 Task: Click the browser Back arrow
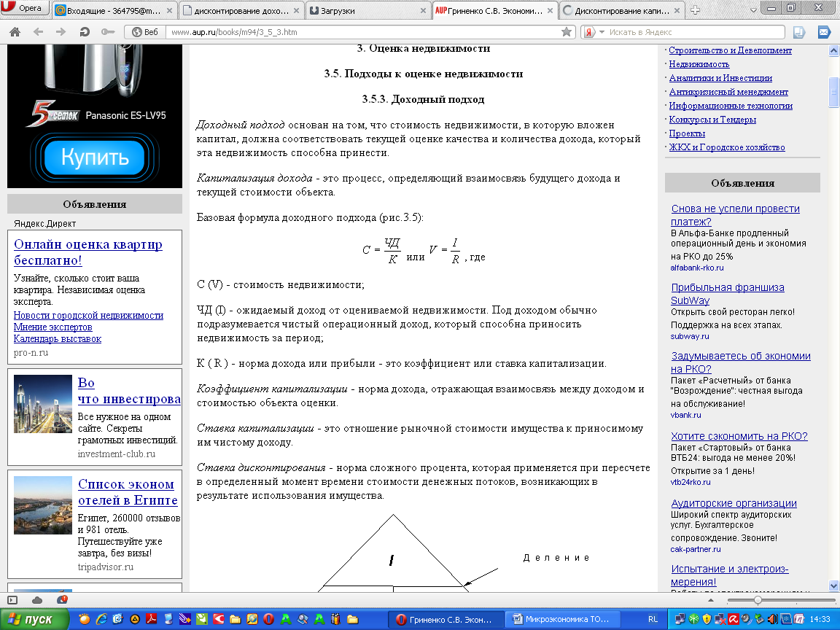[x=38, y=32]
